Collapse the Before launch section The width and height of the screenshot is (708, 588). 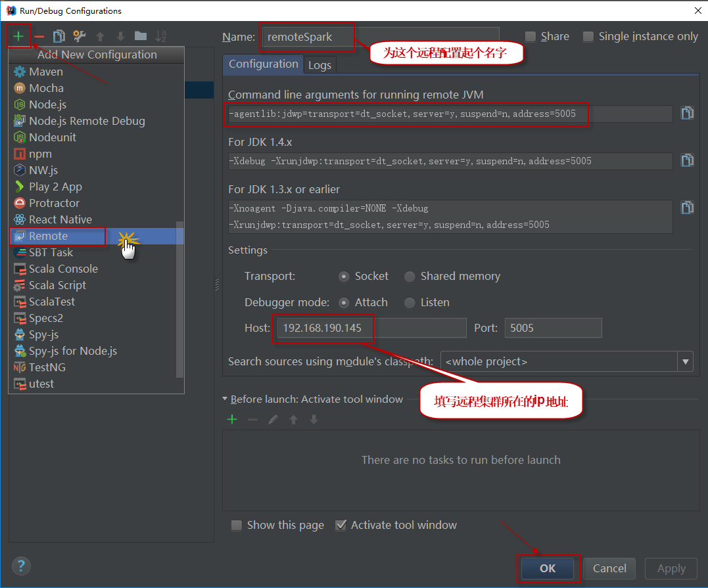coord(225,399)
